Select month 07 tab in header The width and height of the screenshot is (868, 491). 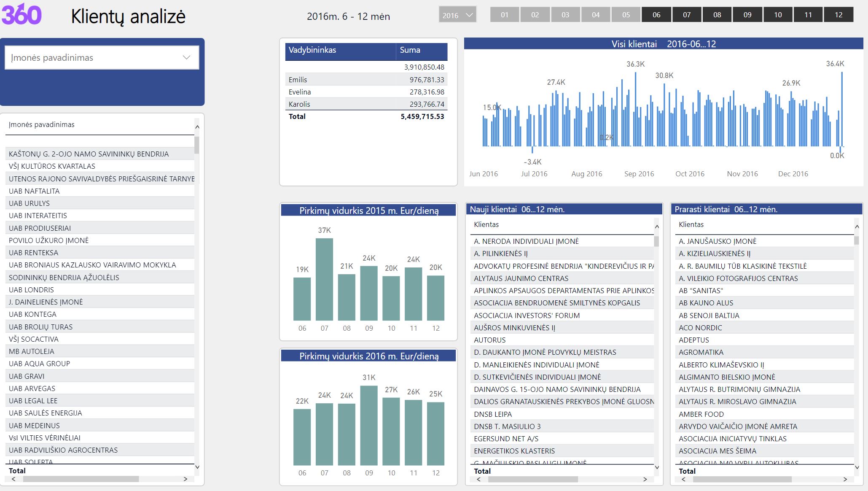pyautogui.click(x=684, y=16)
